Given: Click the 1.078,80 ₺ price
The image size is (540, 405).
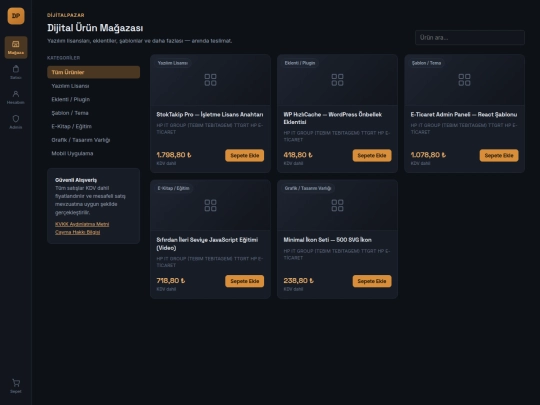Looking at the screenshot, I should click(x=428, y=155).
